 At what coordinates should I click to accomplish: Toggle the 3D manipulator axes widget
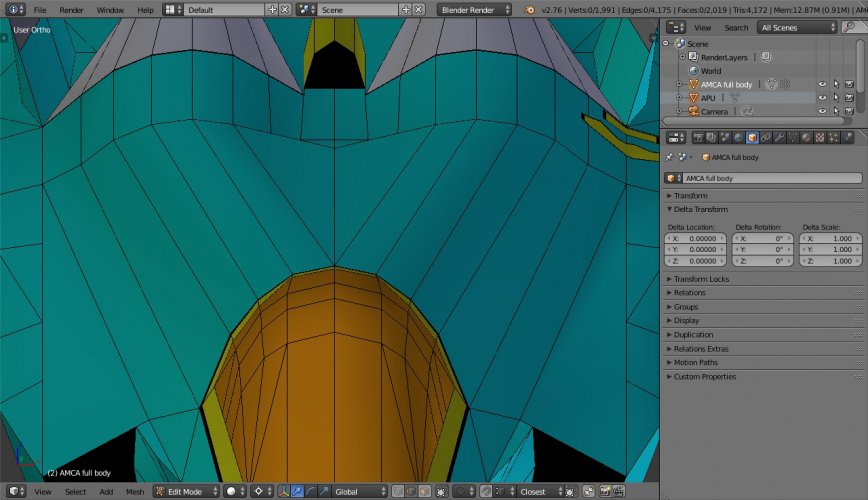tap(283, 492)
